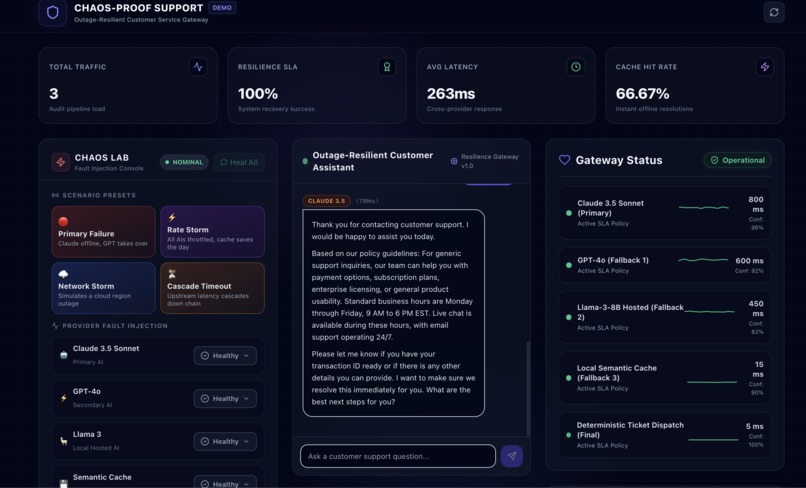This screenshot has width=806, height=488.
Task: Focus the Ask a customer support question field
Action: 398,456
